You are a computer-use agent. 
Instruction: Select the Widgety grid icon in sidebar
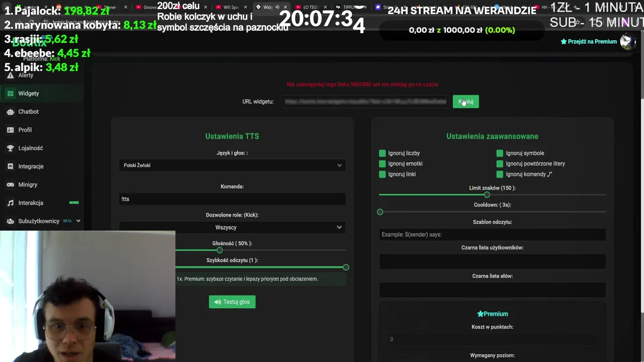[10, 94]
